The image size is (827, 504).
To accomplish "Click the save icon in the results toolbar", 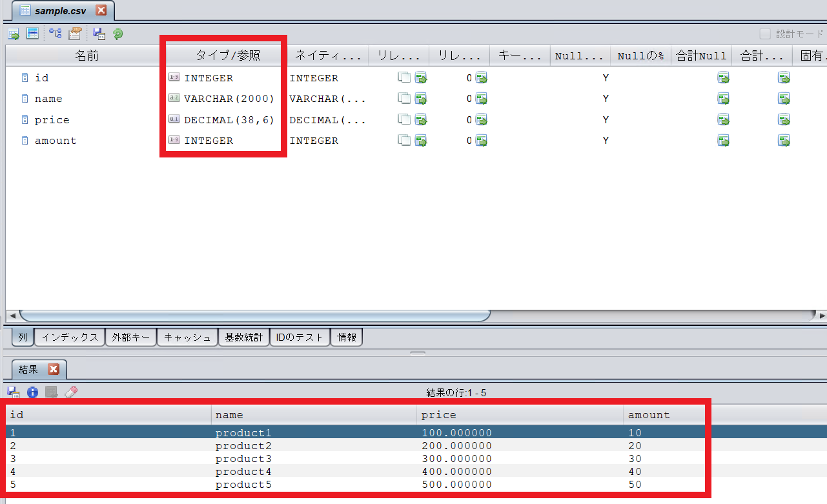I will point(13,392).
